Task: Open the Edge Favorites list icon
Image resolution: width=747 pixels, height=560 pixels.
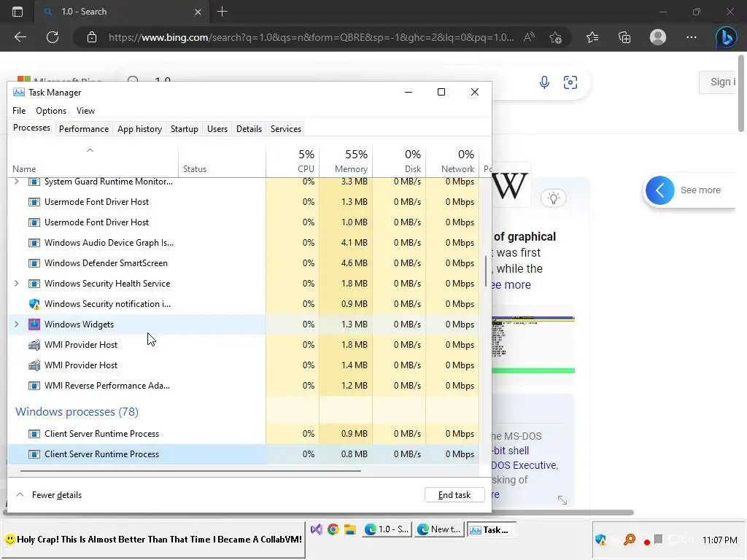Action: (x=592, y=37)
